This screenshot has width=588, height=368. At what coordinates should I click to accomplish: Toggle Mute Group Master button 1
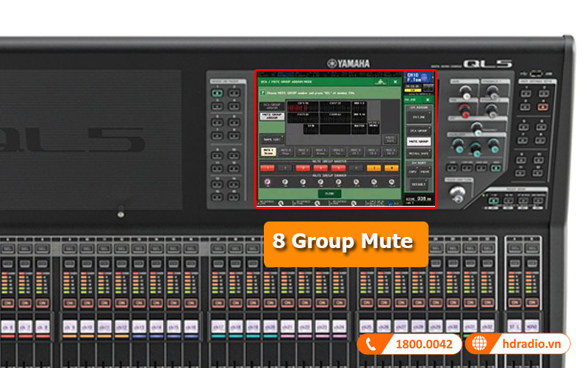click(268, 168)
